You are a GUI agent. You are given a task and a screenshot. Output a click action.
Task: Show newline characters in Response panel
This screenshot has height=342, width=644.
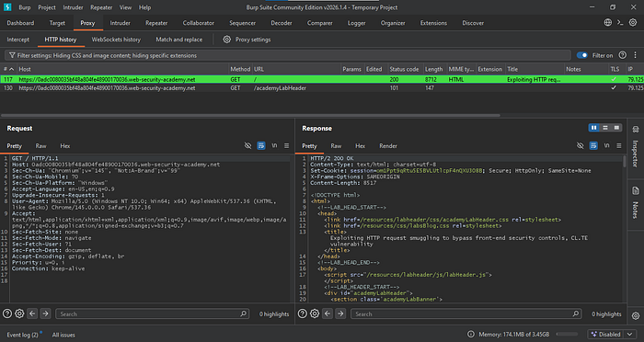606,146
